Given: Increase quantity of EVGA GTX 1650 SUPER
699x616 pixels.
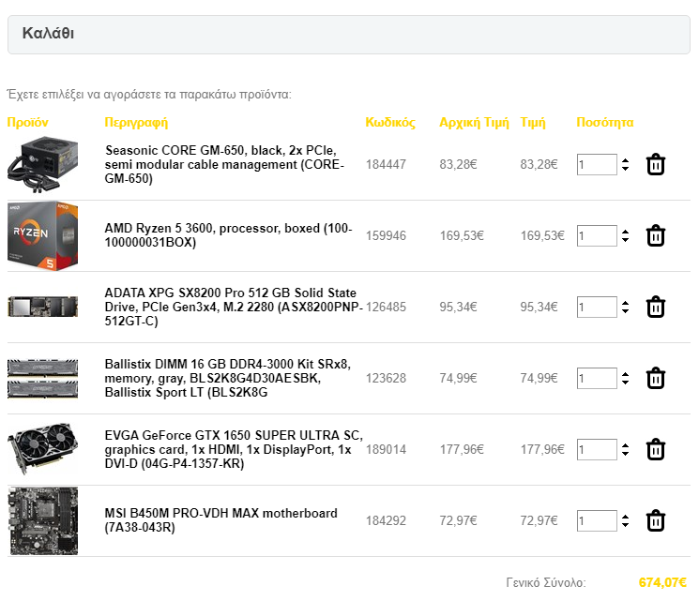Looking at the screenshot, I should [x=625, y=446].
